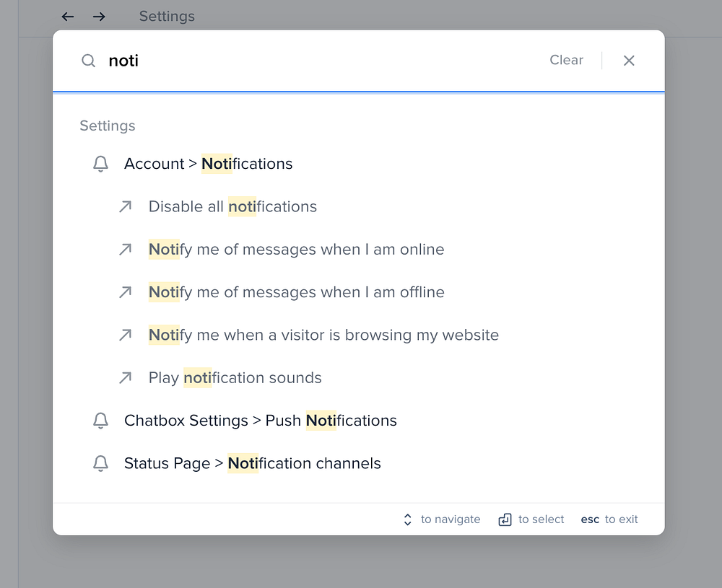Open Disable all notifications result
This screenshot has width=722, height=588.
click(232, 207)
